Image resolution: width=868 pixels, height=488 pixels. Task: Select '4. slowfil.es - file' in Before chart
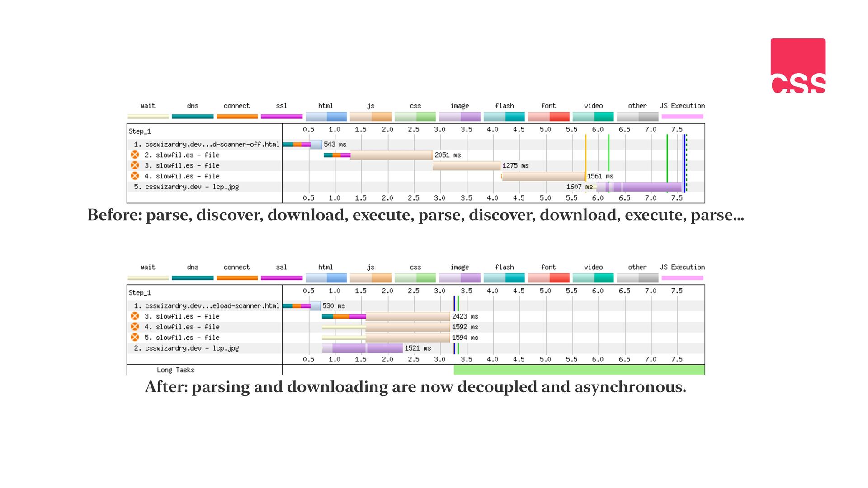point(415,176)
